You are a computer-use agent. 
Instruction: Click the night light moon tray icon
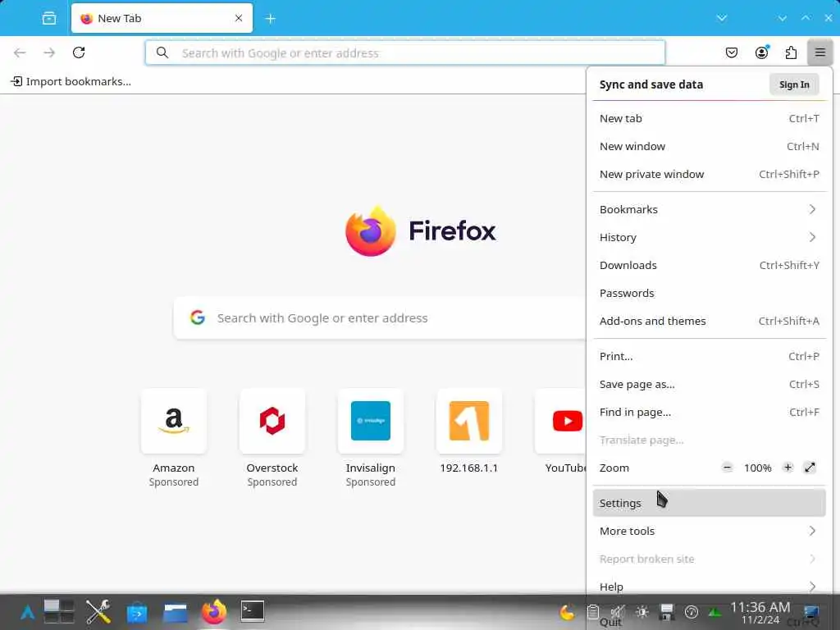click(567, 612)
